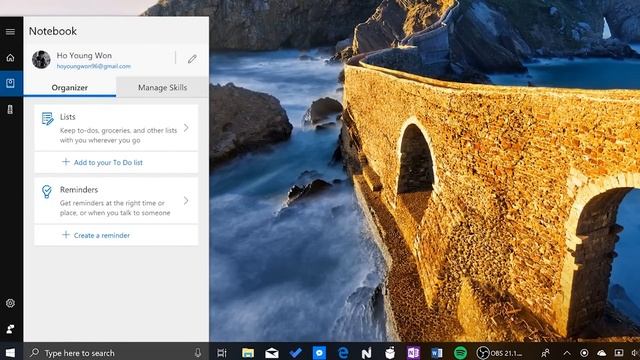Screen dimensions: 640x360
Task: Open the To-Do checkmark app in taskbar
Action: click(x=296, y=353)
